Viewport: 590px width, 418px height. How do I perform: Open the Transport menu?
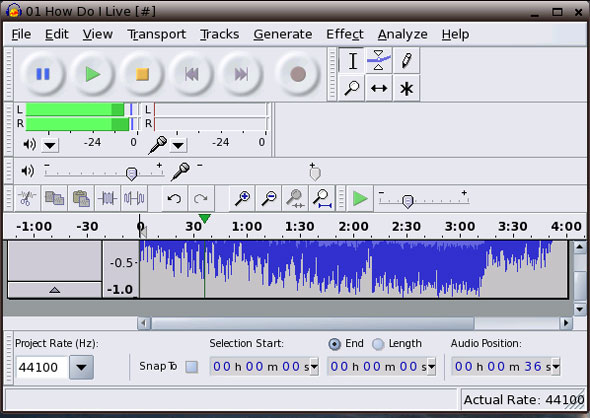157,34
